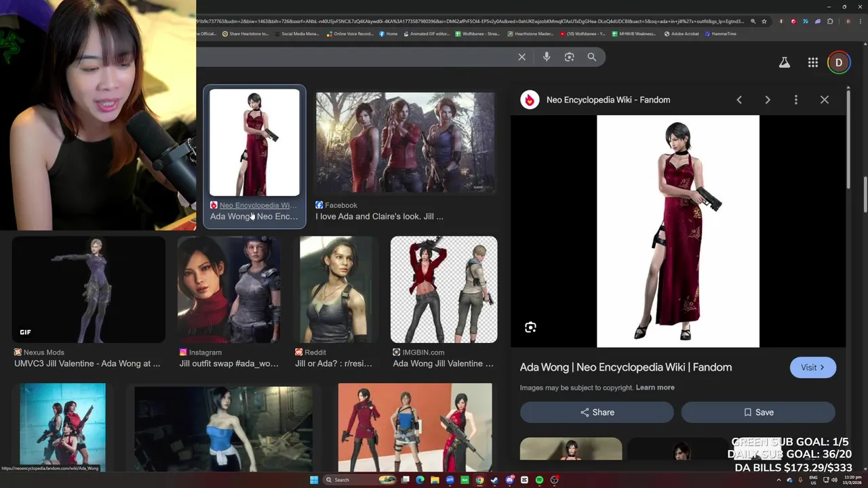Open Jill blue tube top thumbnail
Screen dimensions: 868x488
pos(224,429)
